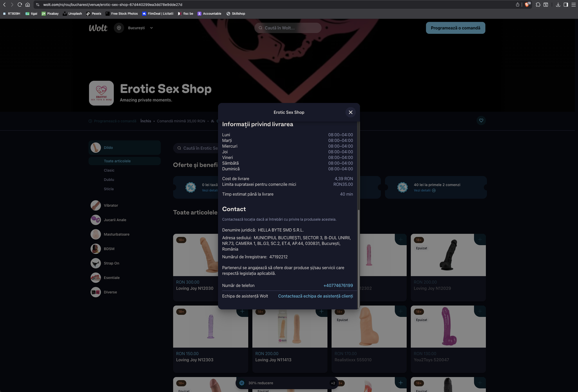The height and width of the screenshot is (392, 578).
Task: Reload the current page
Action: [x=19, y=5]
